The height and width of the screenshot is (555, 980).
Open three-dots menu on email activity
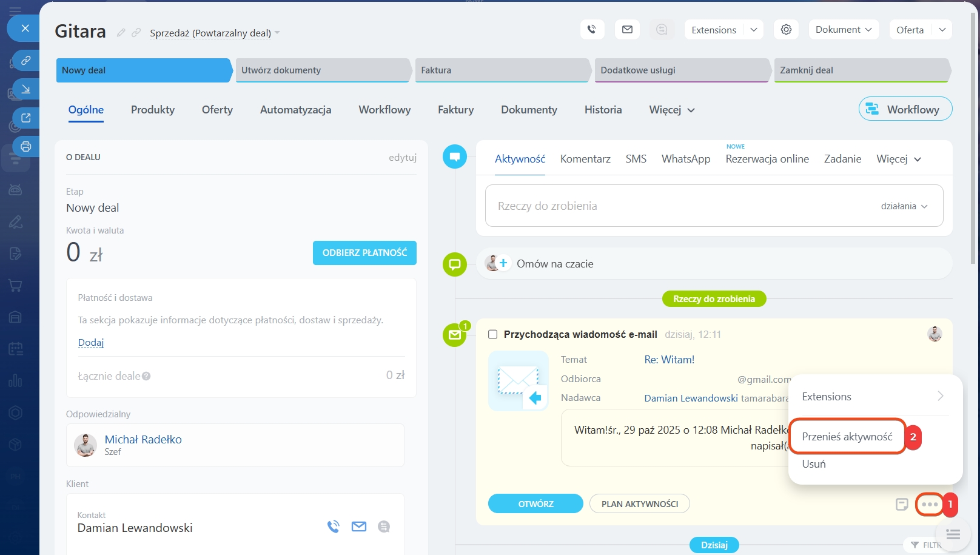[x=929, y=504]
